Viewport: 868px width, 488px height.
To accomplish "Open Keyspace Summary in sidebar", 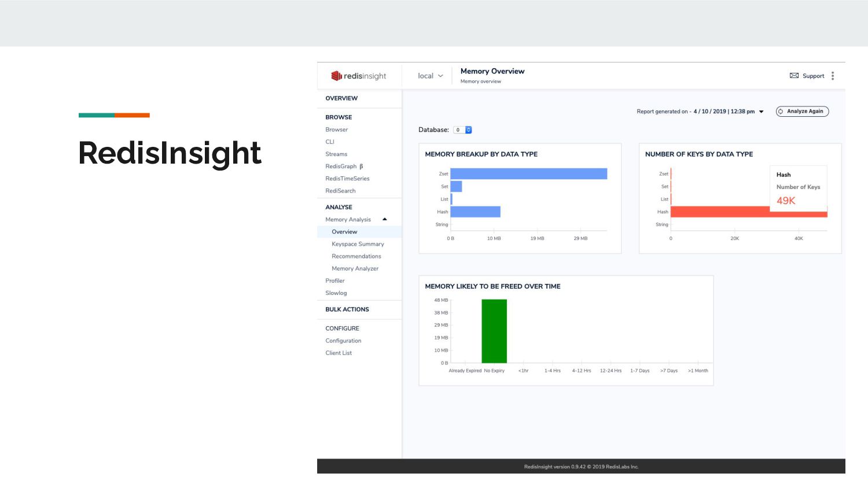I will point(358,244).
